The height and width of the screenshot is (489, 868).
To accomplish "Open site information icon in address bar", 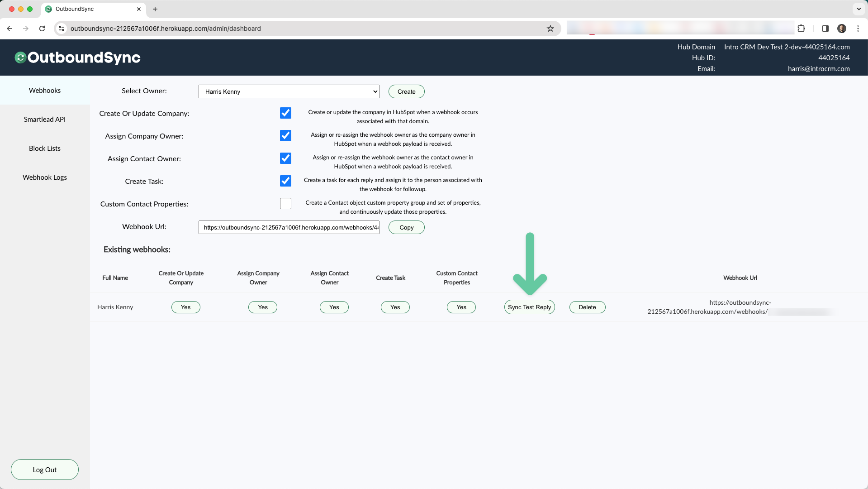I will pos(62,29).
